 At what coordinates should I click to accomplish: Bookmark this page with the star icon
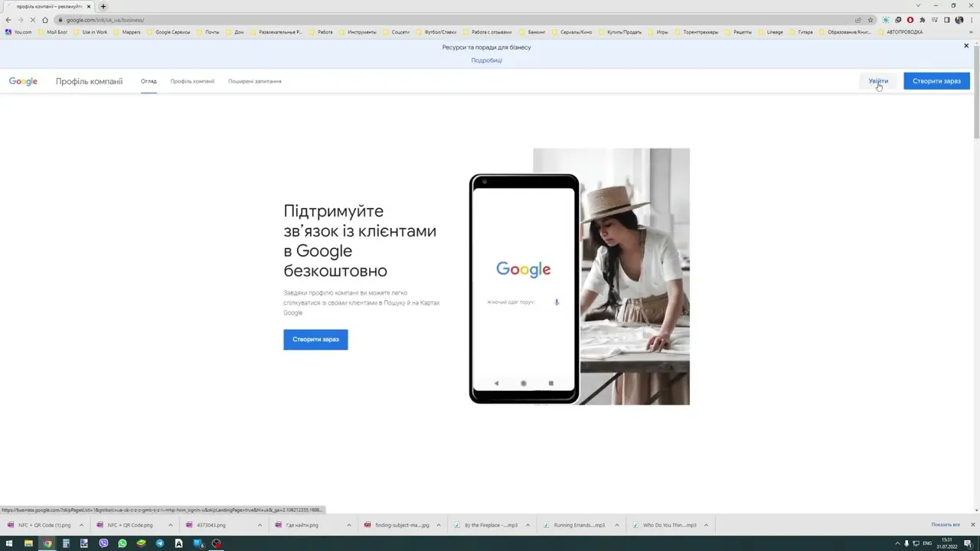[871, 20]
